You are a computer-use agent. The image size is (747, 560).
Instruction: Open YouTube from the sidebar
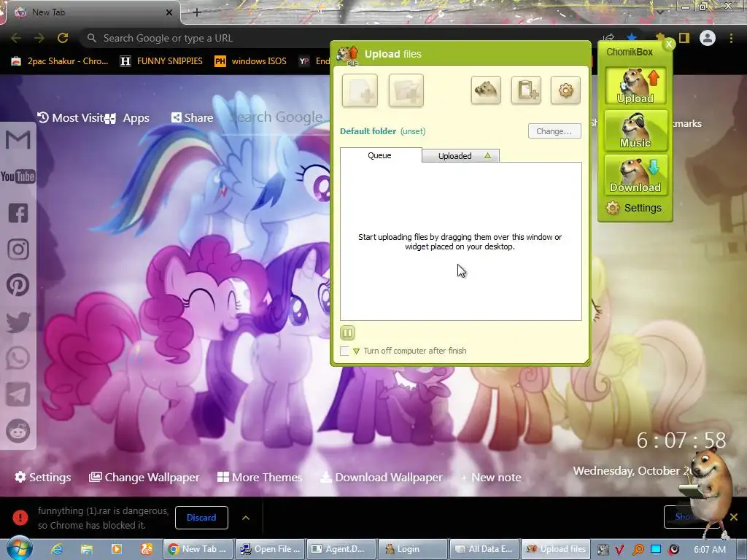click(x=18, y=176)
